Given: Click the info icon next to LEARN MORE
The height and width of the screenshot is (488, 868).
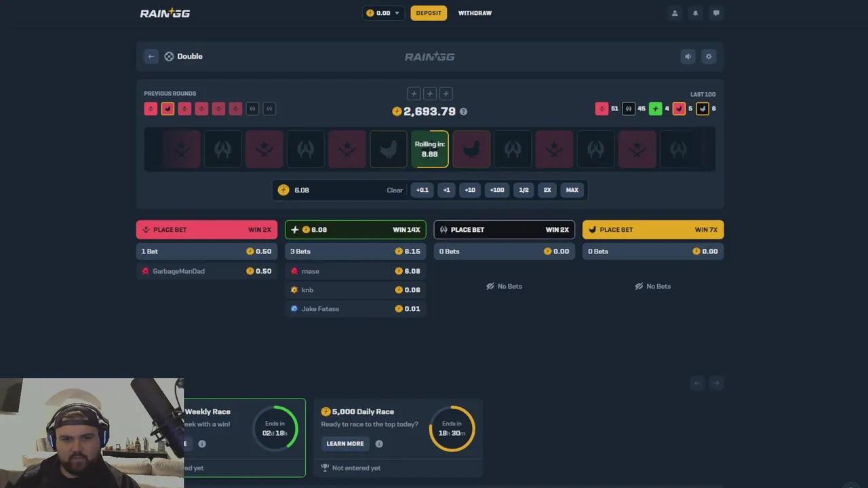Looking at the screenshot, I should coord(379,444).
